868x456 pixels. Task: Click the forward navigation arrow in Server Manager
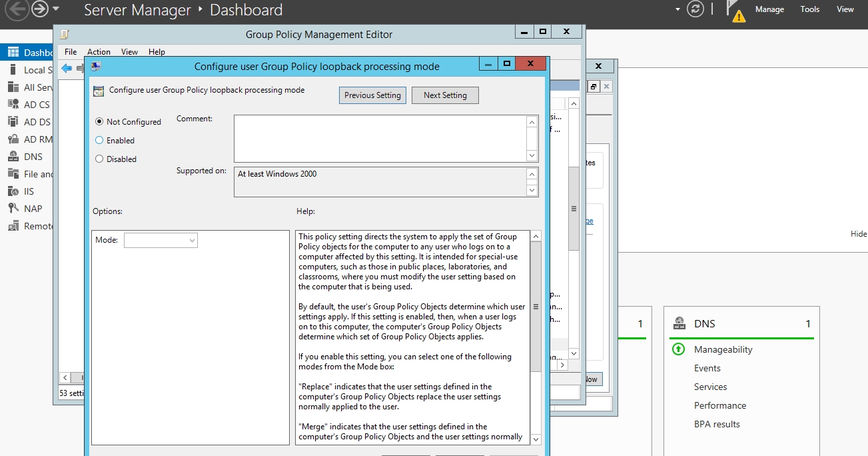coord(40,9)
